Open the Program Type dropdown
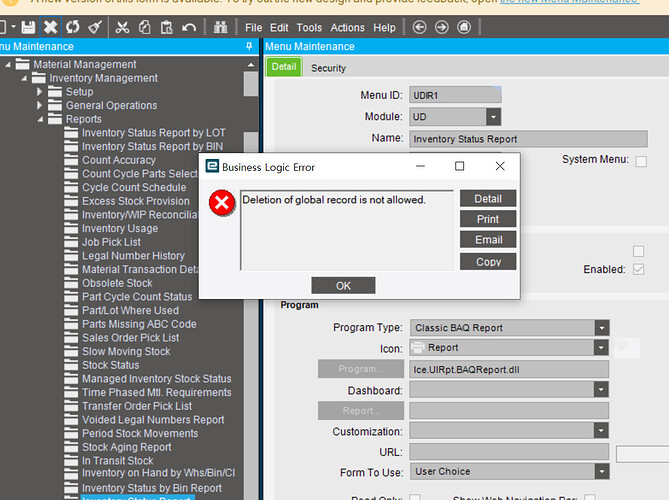 601,327
